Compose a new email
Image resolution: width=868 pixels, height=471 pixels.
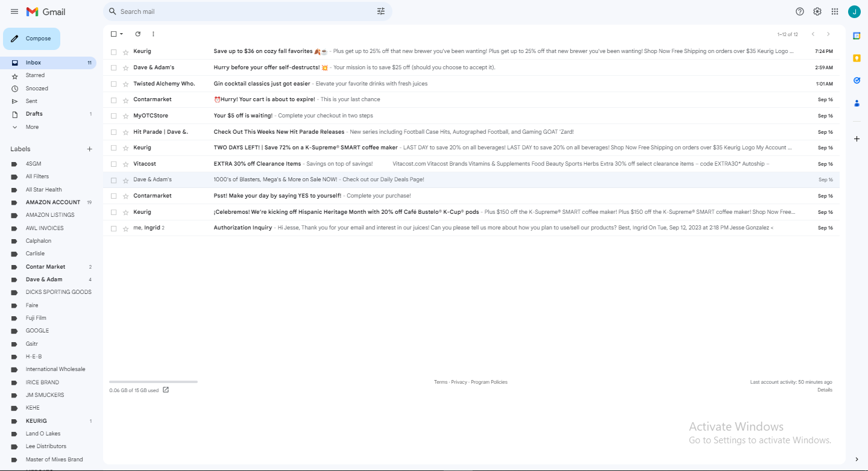[32, 39]
